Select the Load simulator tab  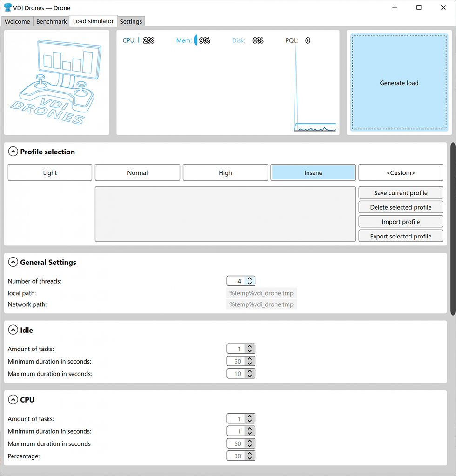(93, 21)
